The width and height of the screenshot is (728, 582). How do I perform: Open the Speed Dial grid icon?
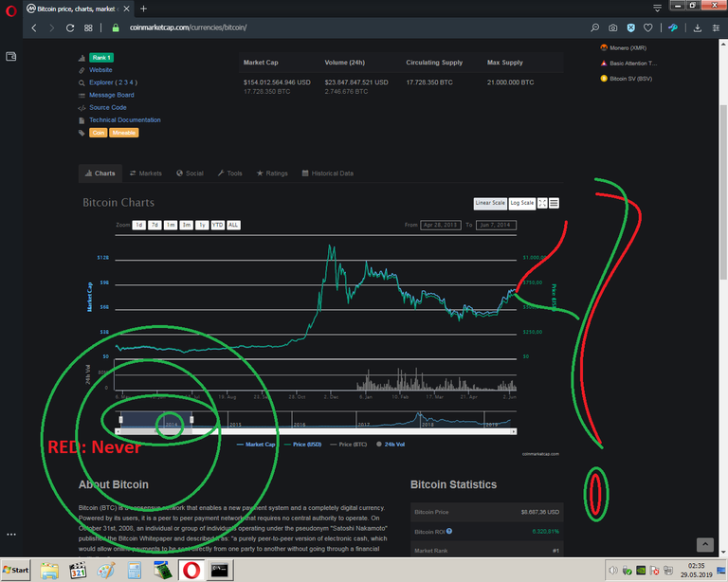coord(88,27)
